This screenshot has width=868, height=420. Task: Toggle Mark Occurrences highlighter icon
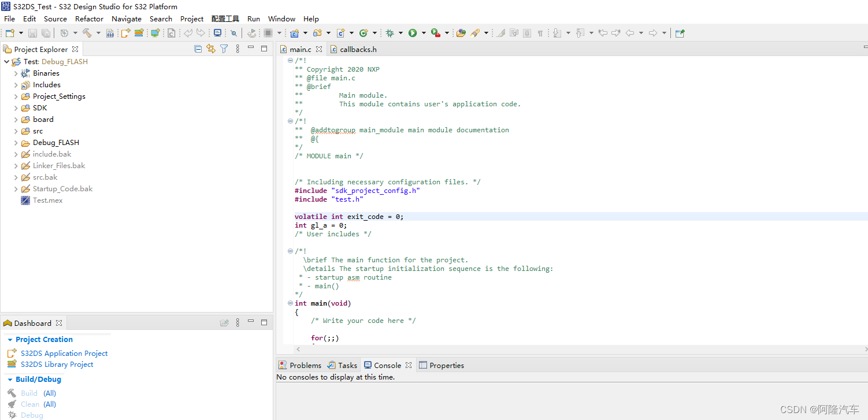(x=500, y=33)
